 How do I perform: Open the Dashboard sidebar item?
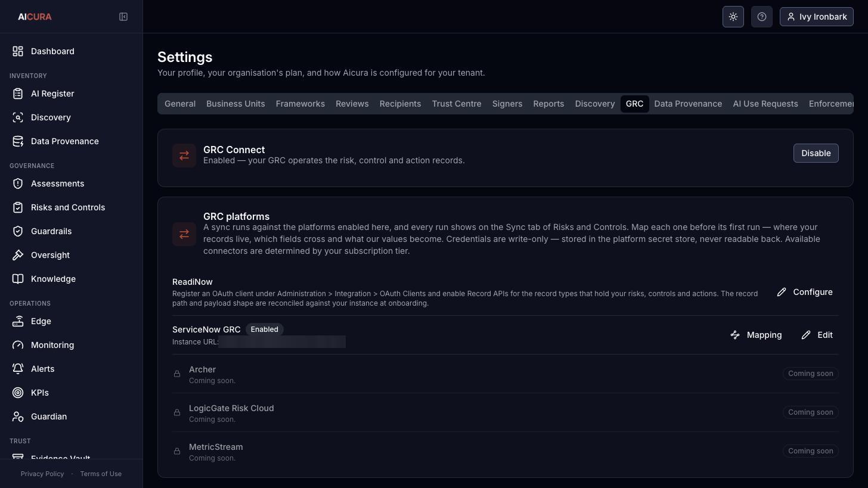[71, 51]
